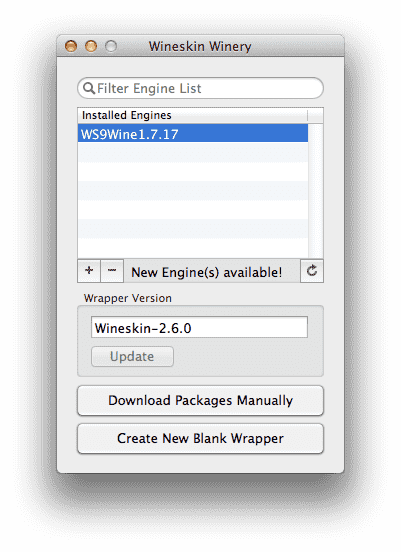Open Download Packages Manually
401x552 pixels.
(x=200, y=401)
